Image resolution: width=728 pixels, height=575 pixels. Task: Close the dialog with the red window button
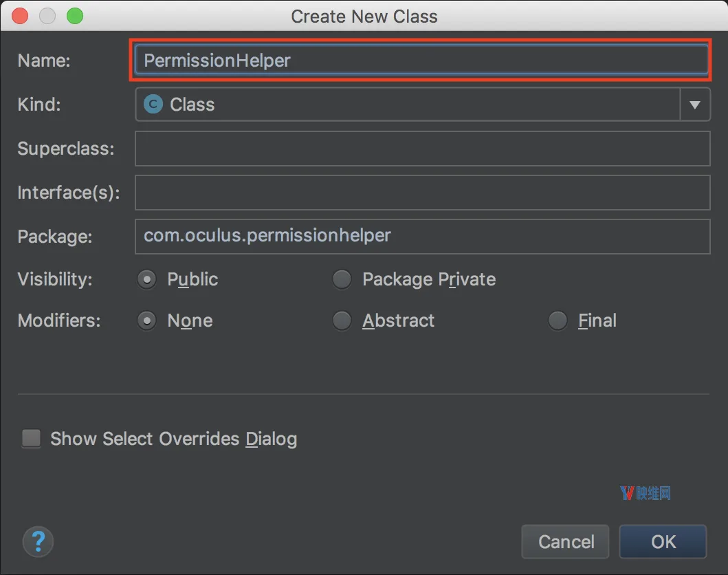click(20, 16)
